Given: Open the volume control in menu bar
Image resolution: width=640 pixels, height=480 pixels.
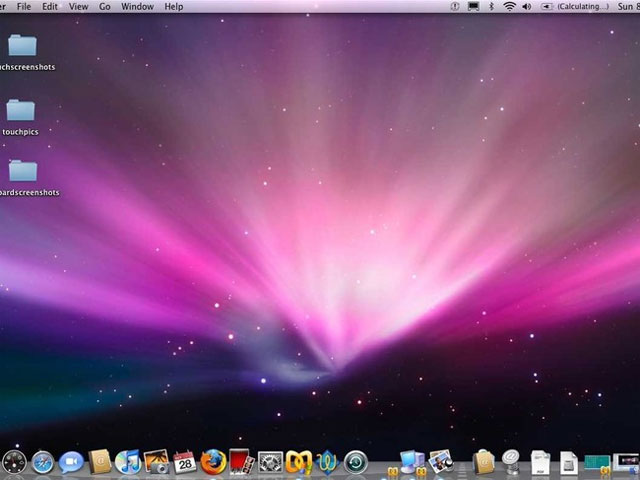Looking at the screenshot, I should [526, 7].
